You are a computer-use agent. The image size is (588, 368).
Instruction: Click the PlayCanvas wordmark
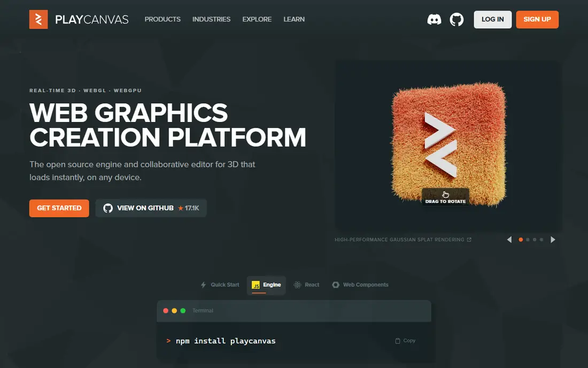92,19
